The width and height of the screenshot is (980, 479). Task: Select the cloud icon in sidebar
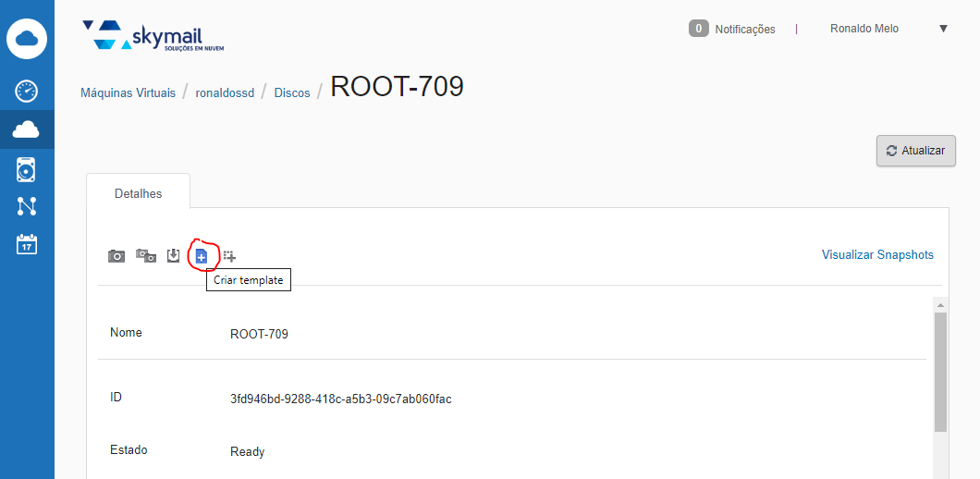27,129
